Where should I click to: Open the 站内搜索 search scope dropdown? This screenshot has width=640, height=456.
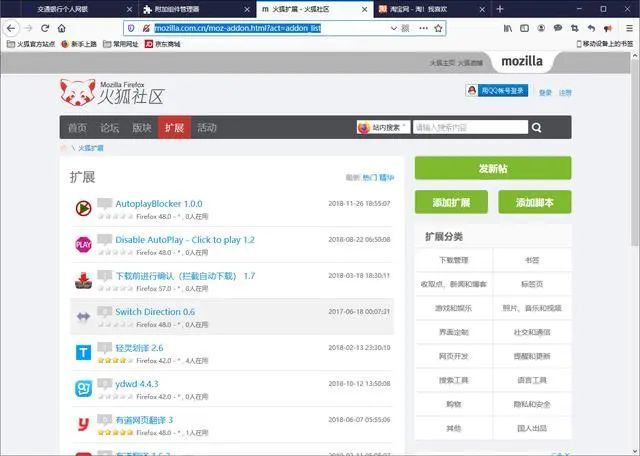pyautogui.click(x=383, y=127)
